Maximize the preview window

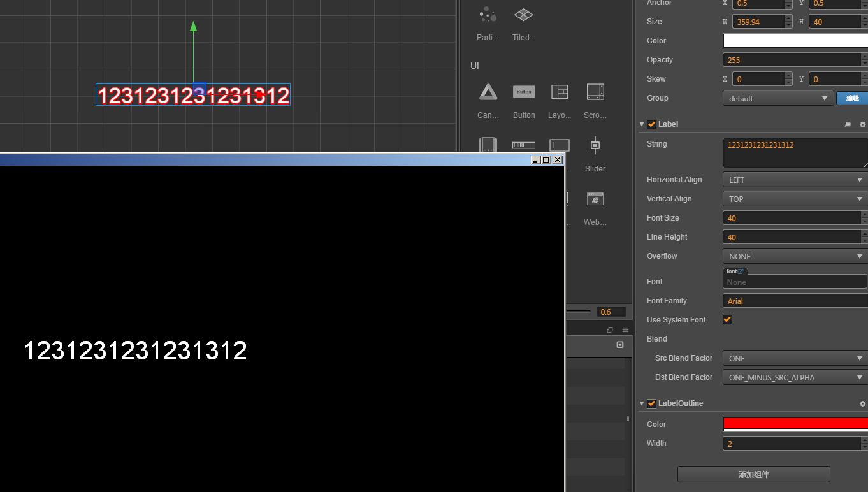point(546,159)
